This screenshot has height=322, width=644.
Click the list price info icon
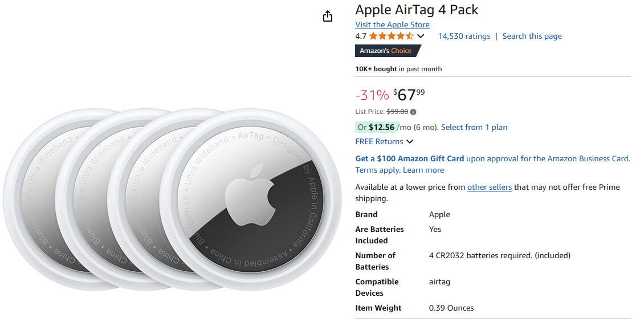pyautogui.click(x=413, y=112)
